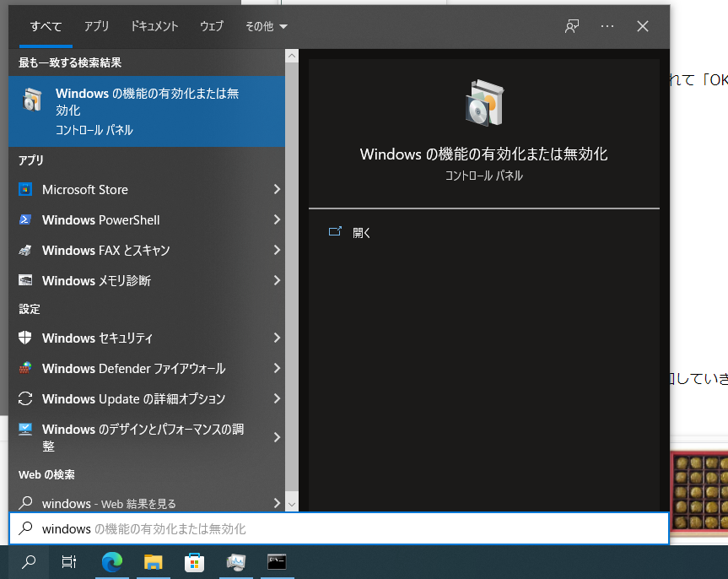Click the Windows の機能の有効化または無効化 title in preview
Viewport: 728px width, 579px height.
483,154
